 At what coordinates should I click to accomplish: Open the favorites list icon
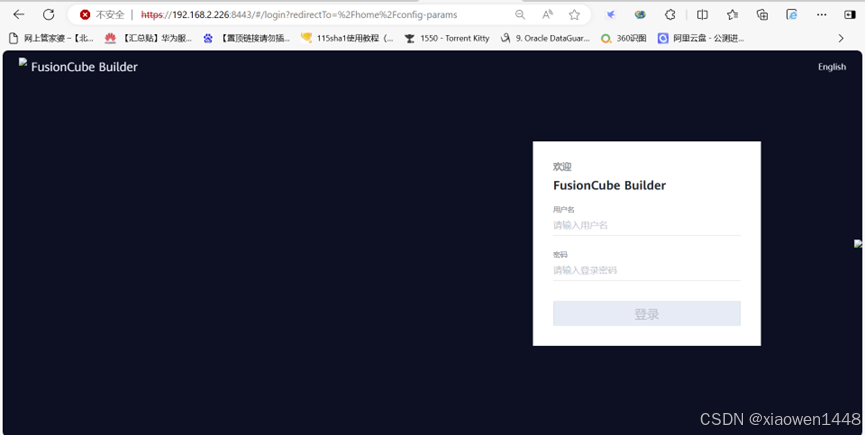point(732,15)
